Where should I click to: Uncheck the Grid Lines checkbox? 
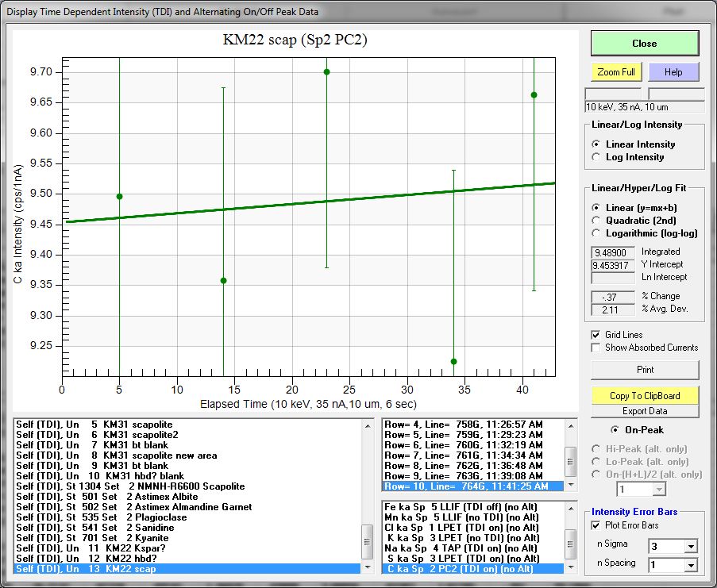597,335
